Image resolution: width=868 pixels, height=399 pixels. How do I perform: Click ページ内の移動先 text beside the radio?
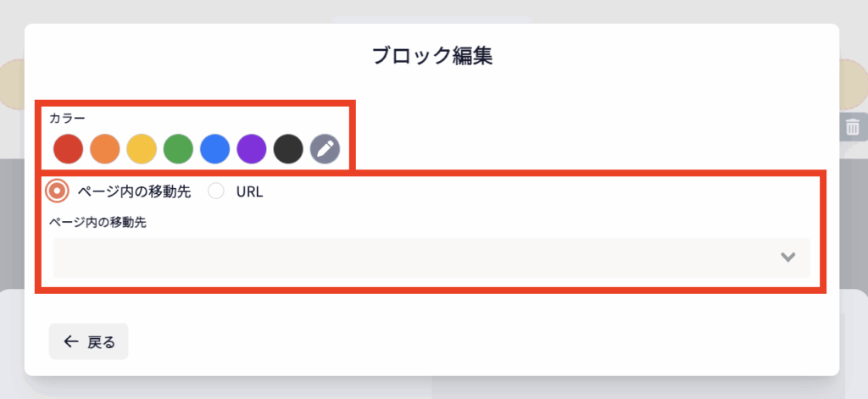[x=134, y=191]
